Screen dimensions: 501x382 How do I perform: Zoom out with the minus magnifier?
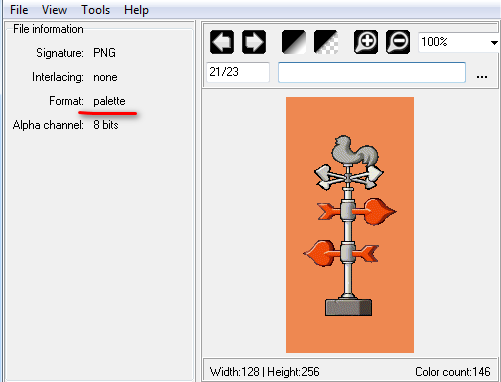pyautogui.click(x=398, y=42)
